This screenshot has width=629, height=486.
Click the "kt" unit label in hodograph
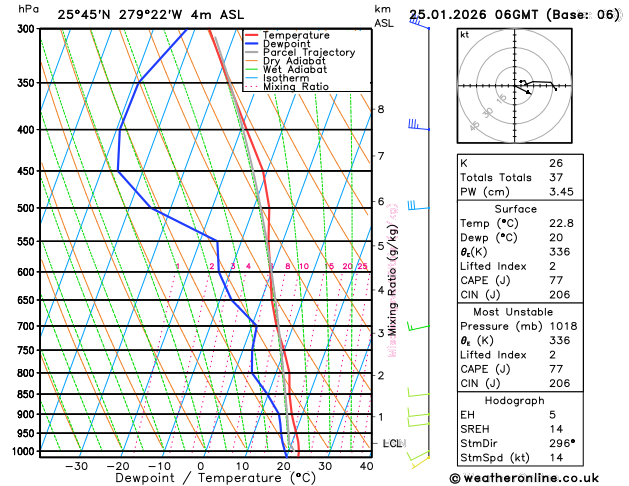(465, 35)
